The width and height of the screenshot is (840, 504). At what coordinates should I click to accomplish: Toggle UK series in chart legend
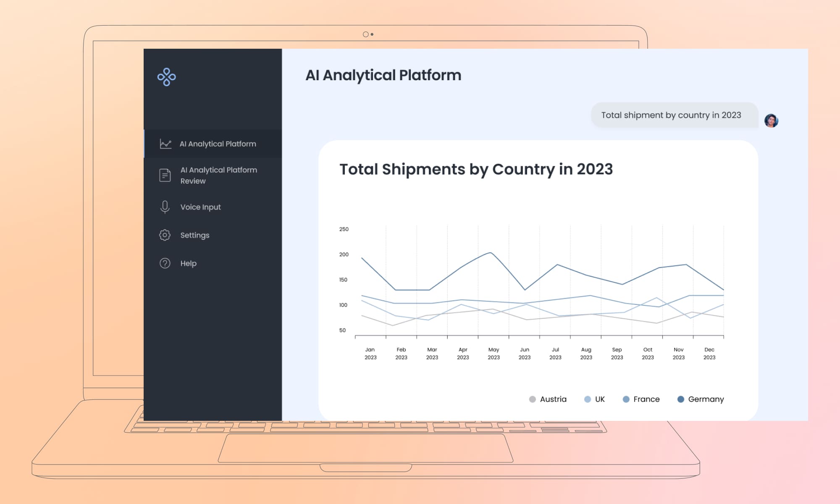(599, 399)
